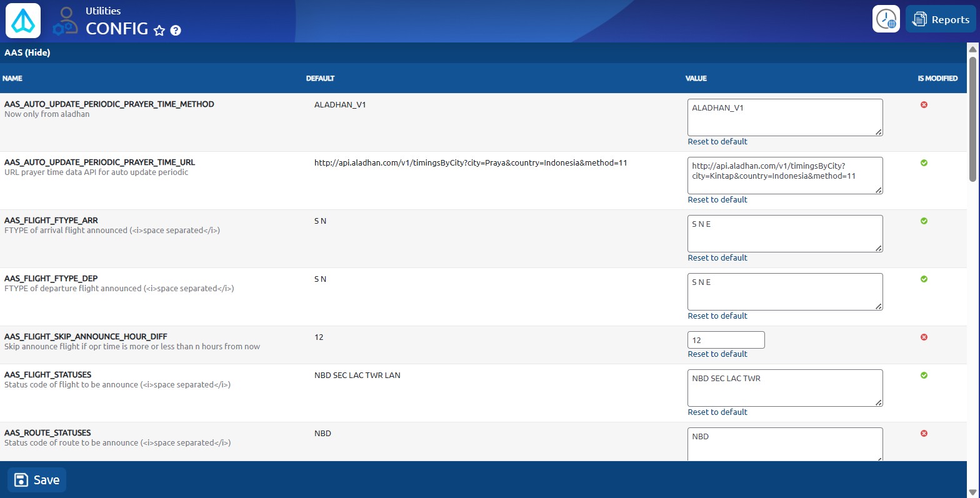Click the app logo in top-left corner
Image resolution: width=980 pixels, height=498 pixels.
pyautogui.click(x=23, y=21)
